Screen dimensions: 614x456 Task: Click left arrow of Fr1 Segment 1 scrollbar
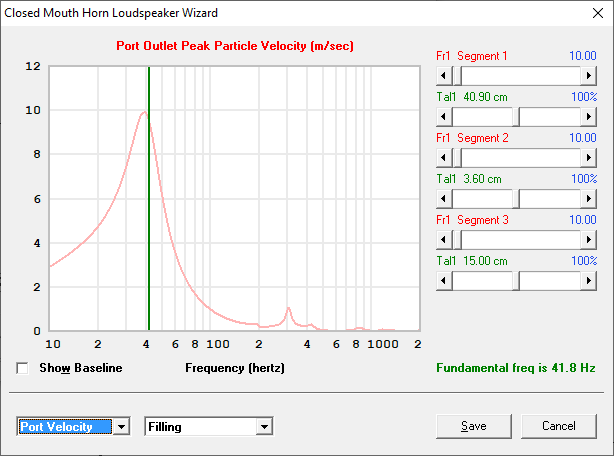[444, 75]
